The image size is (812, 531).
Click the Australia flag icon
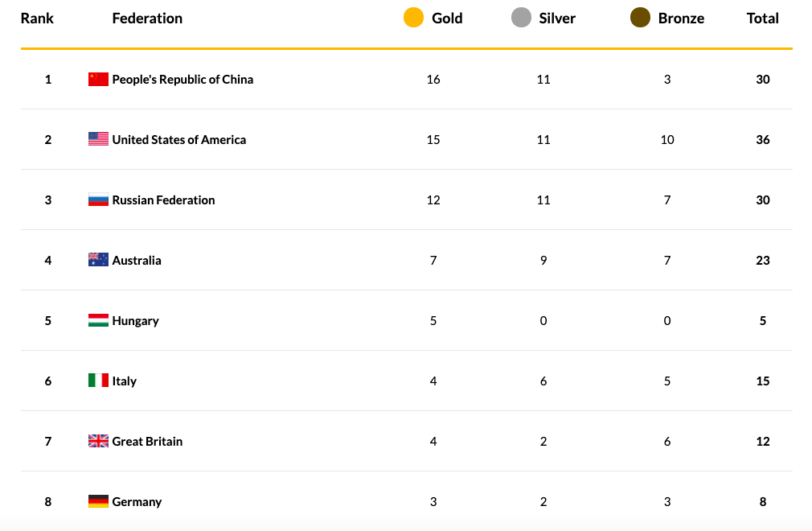click(x=98, y=260)
